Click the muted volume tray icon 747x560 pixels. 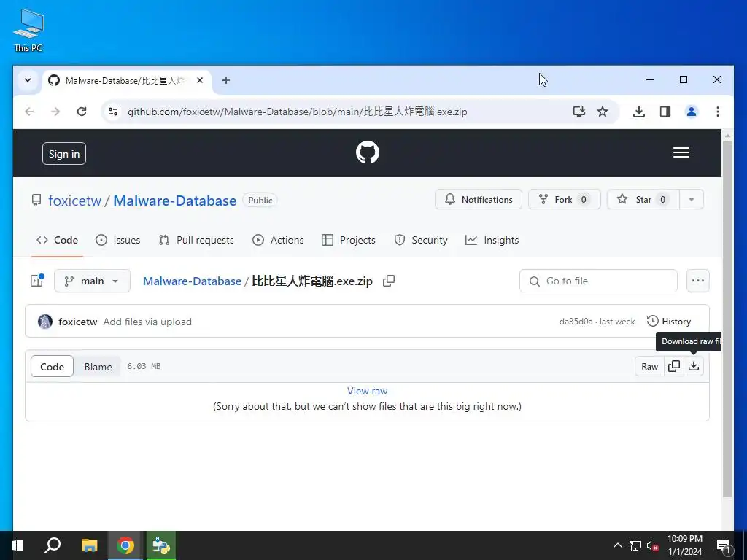[x=652, y=545]
